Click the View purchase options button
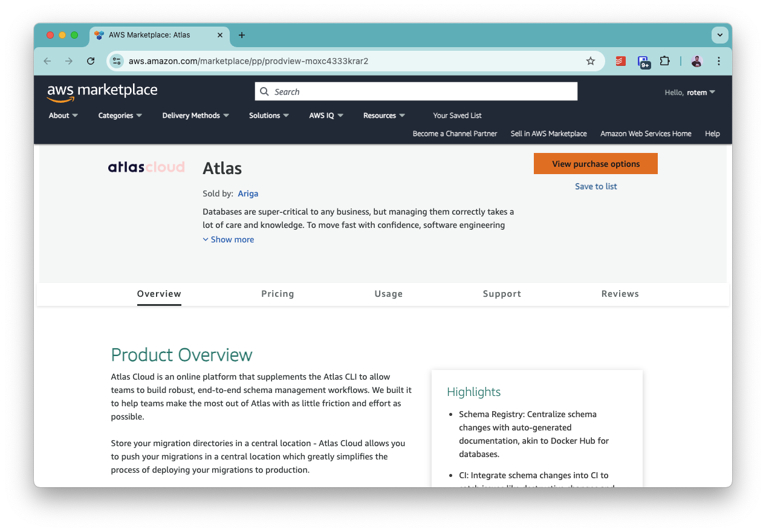The height and width of the screenshot is (532, 766). tap(596, 163)
